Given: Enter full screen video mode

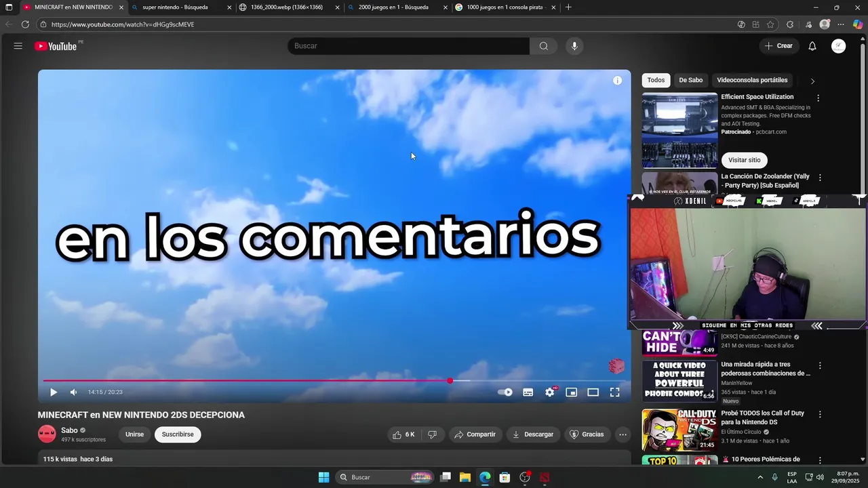Looking at the screenshot, I should [x=614, y=392].
